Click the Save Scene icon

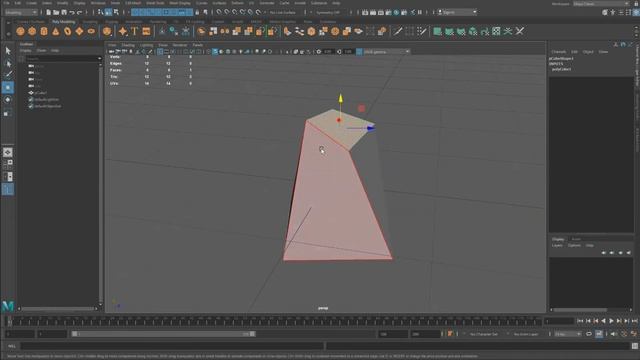(x=64, y=12)
